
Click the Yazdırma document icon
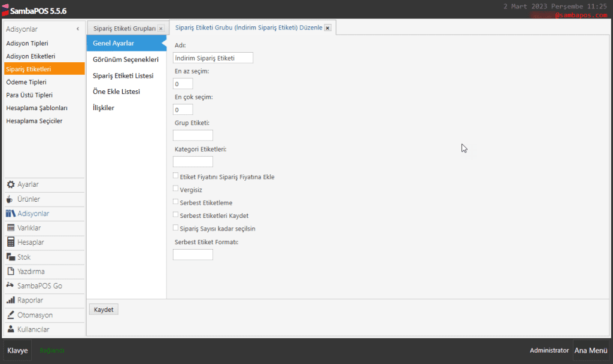11,271
